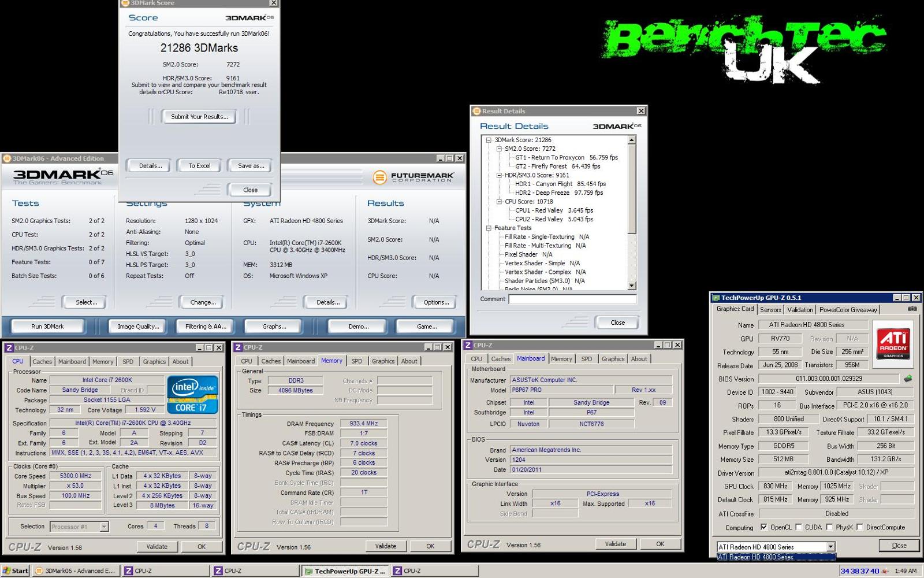Click the temperature readout in the system tray
The width and height of the screenshot is (924, 578).
coord(859,571)
